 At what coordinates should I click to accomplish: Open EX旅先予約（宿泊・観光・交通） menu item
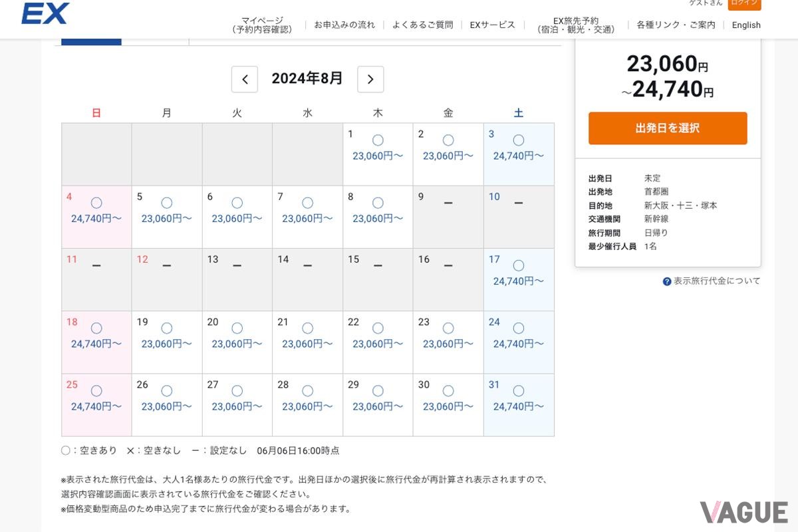[x=576, y=25]
